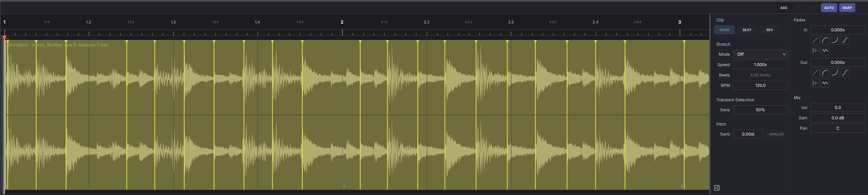Click the BPM value field
The image size is (868, 195).
(x=760, y=85)
